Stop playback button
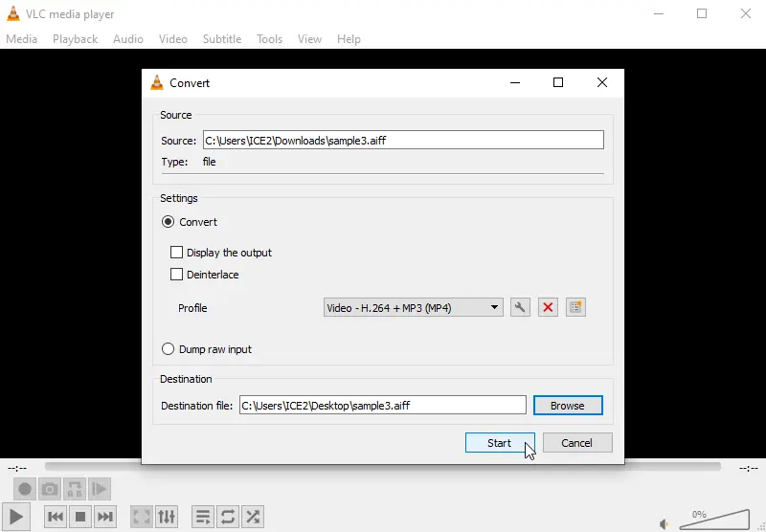Screen dimensions: 766x532 pos(80,517)
